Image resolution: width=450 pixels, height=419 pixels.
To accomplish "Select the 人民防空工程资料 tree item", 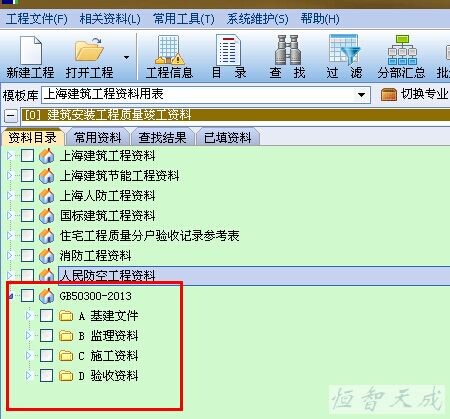I will point(107,276).
